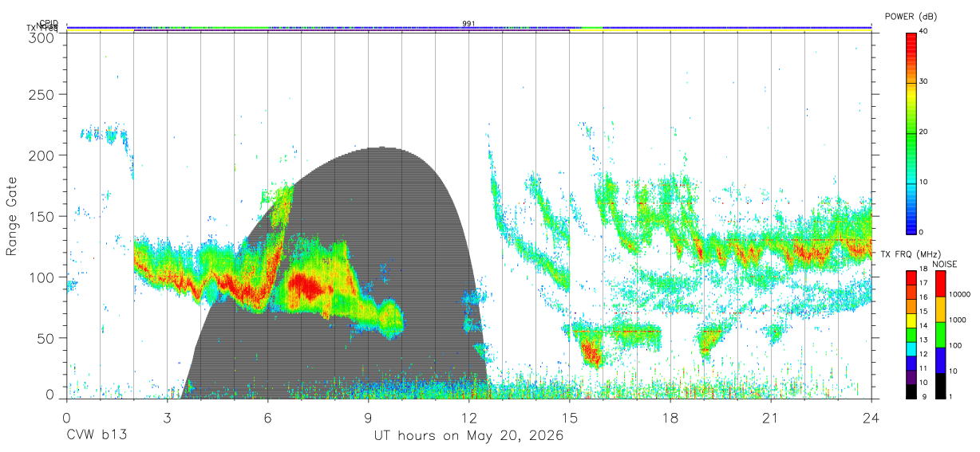980x452 pixels.
Task: Click the 100 tick on the Range Gate axis
Action: click(x=41, y=277)
